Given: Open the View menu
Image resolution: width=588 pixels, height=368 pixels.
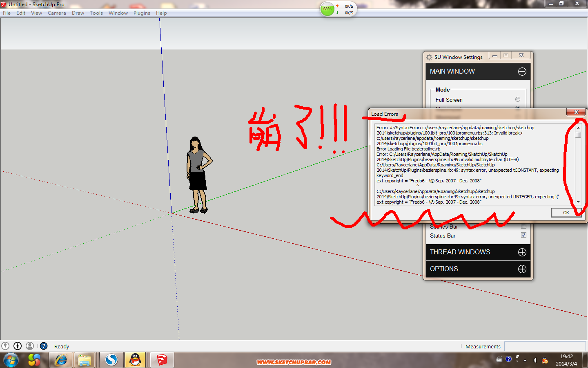Looking at the screenshot, I should [36, 13].
